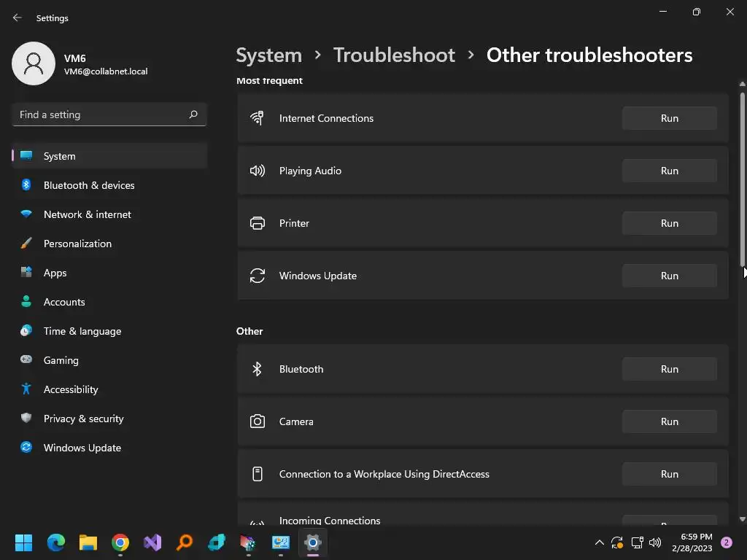Click the DirectAccess device icon
Screen dimensions: 747x560
pos(258,474)
